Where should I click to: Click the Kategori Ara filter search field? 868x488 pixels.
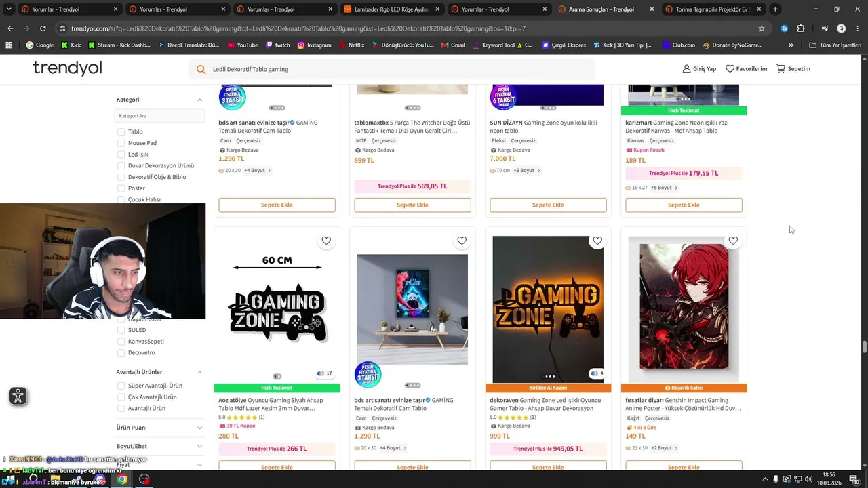tap(160, 116)
